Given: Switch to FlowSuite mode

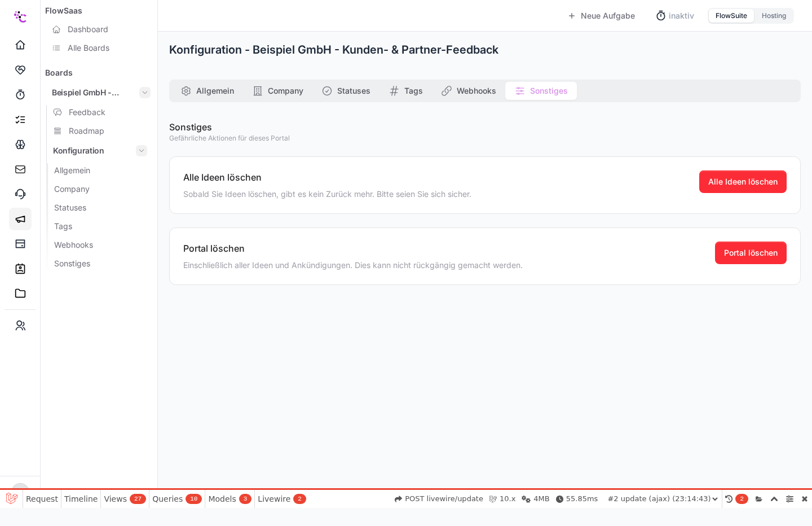Looking at the screenshot, I should (x=731, y=16).
